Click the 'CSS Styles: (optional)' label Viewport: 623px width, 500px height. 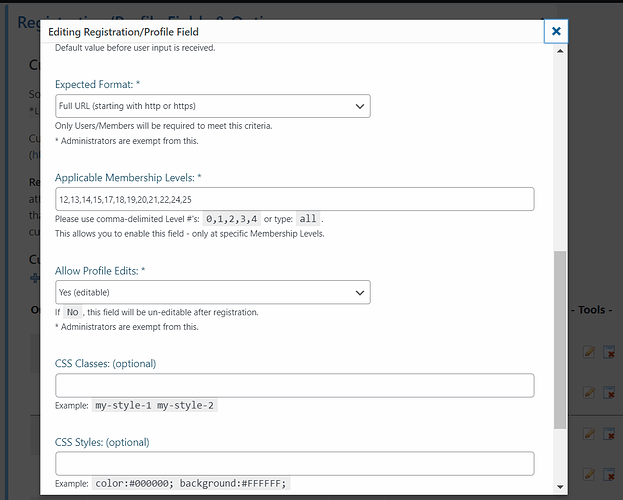(102, 442)
